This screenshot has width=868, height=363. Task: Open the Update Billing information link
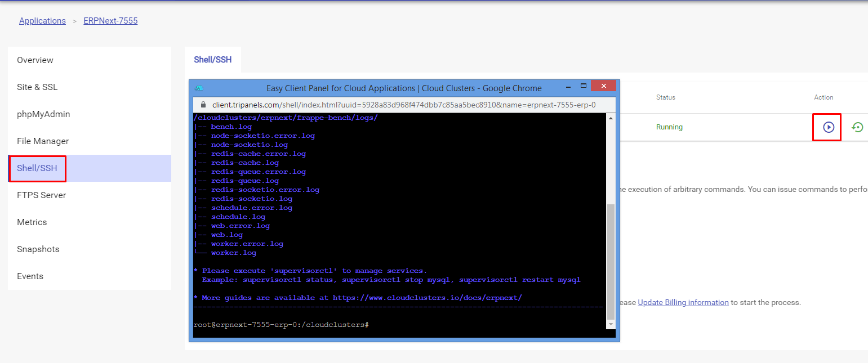pyautogui.click(x=683, y=302)
